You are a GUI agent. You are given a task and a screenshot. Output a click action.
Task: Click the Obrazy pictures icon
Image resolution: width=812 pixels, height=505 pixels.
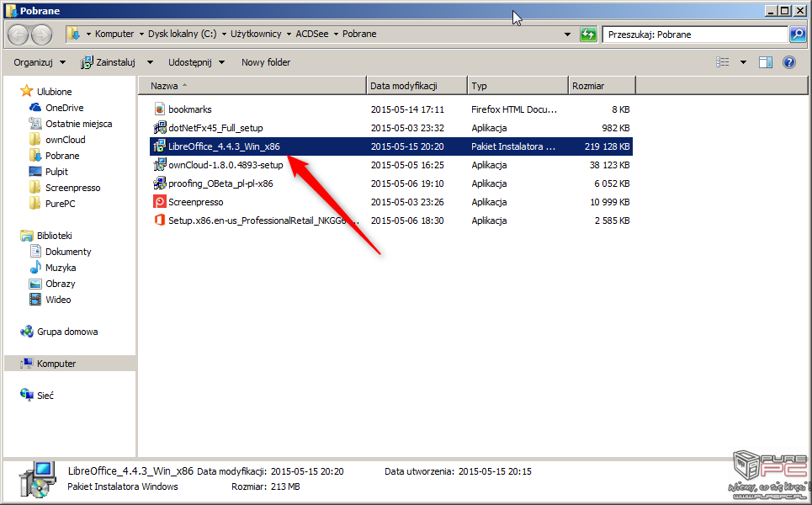point(35,284)
